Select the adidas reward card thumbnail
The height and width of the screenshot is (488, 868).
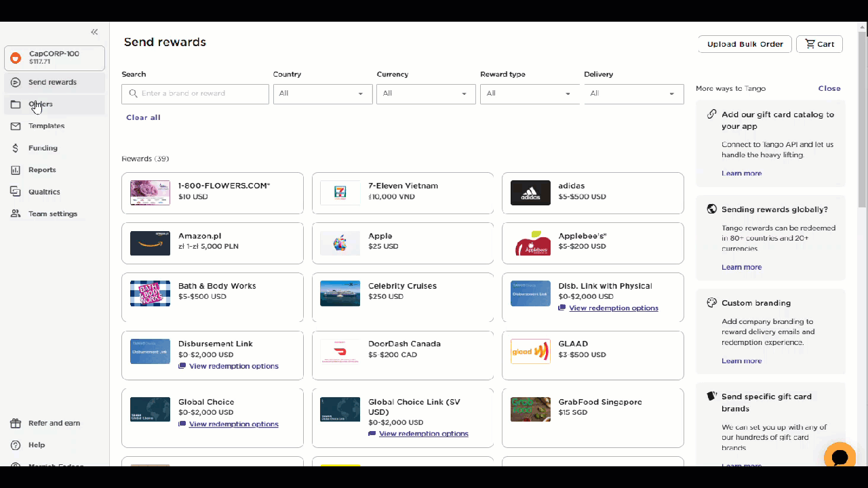tap(530, 193)
